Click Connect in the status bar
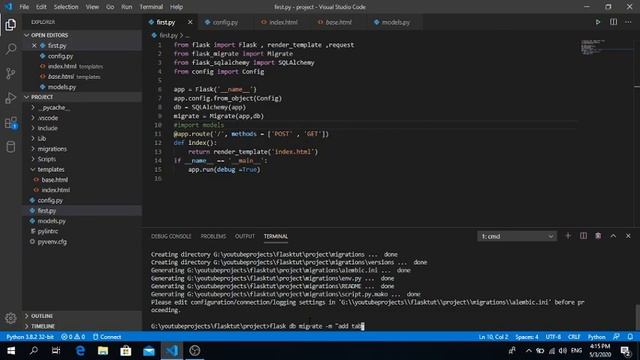Image resolution: width=640 pixels, height=360 pixels. tap(107, 337)
